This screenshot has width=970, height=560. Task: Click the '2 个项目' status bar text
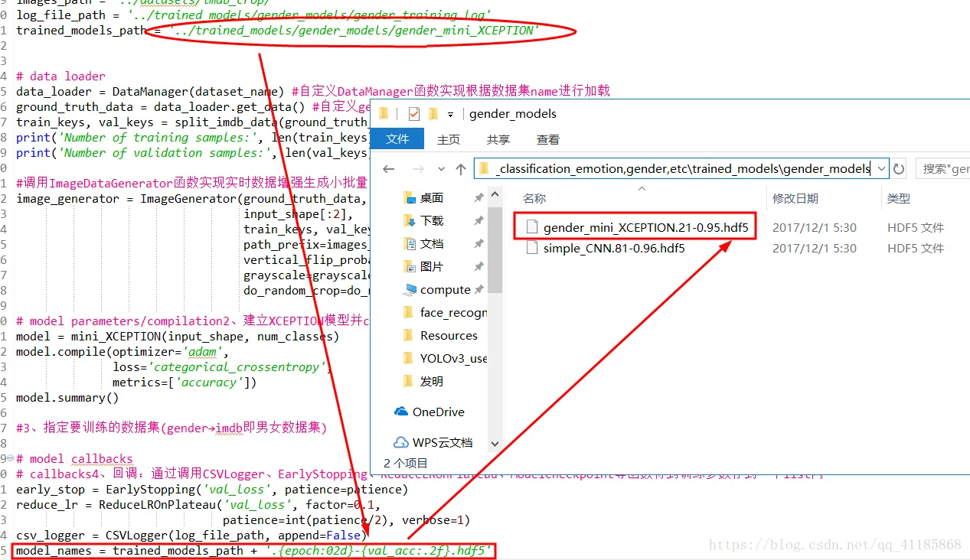(406, 463)
